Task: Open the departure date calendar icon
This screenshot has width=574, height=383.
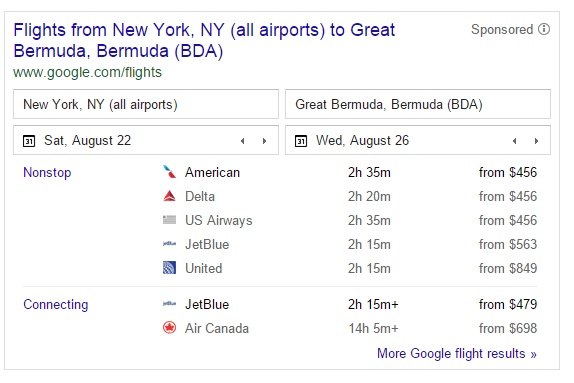Action: (x=29, y=141)
